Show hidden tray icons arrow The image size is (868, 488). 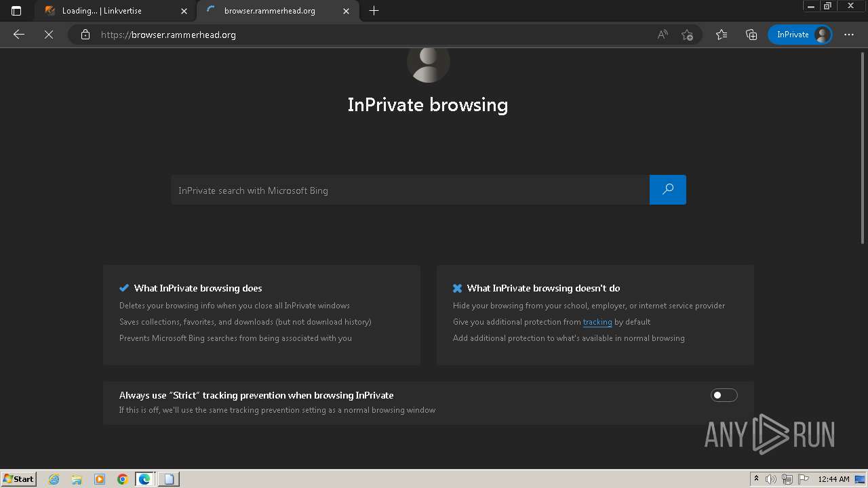(x=756, y=479)
